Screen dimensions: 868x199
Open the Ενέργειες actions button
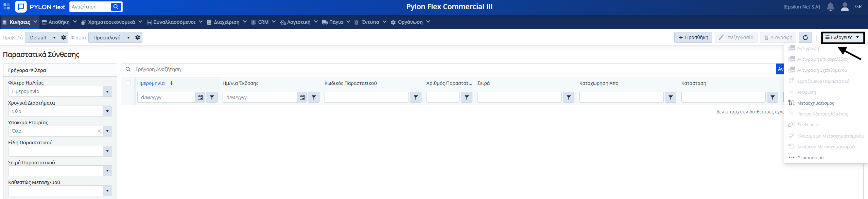[842, 37]
